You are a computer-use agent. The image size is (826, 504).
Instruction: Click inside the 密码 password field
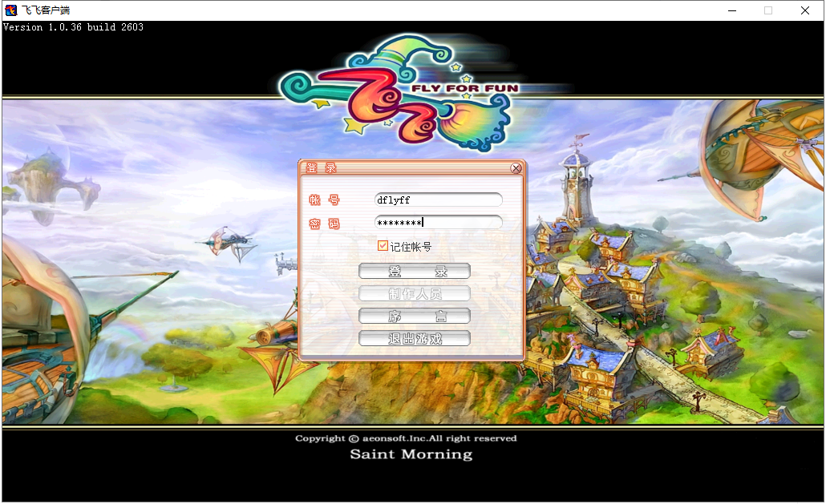[438, 222]
